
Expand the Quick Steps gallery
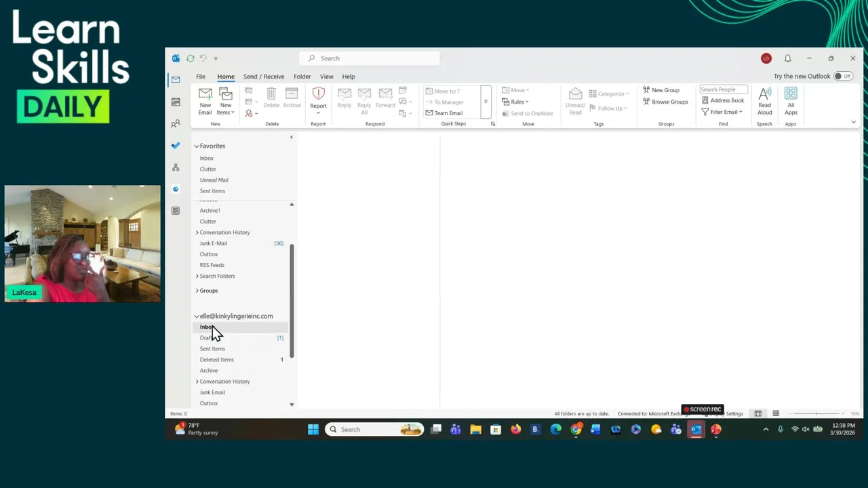[486, 102]
